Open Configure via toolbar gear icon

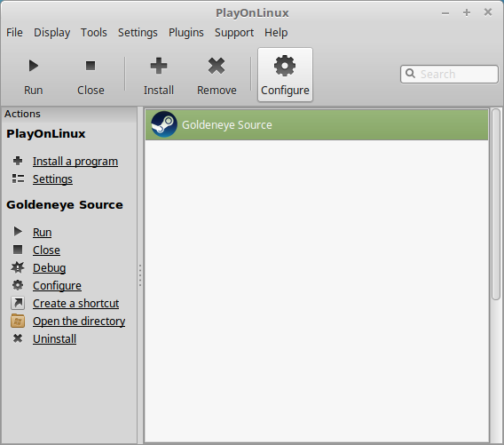[285, 66]
